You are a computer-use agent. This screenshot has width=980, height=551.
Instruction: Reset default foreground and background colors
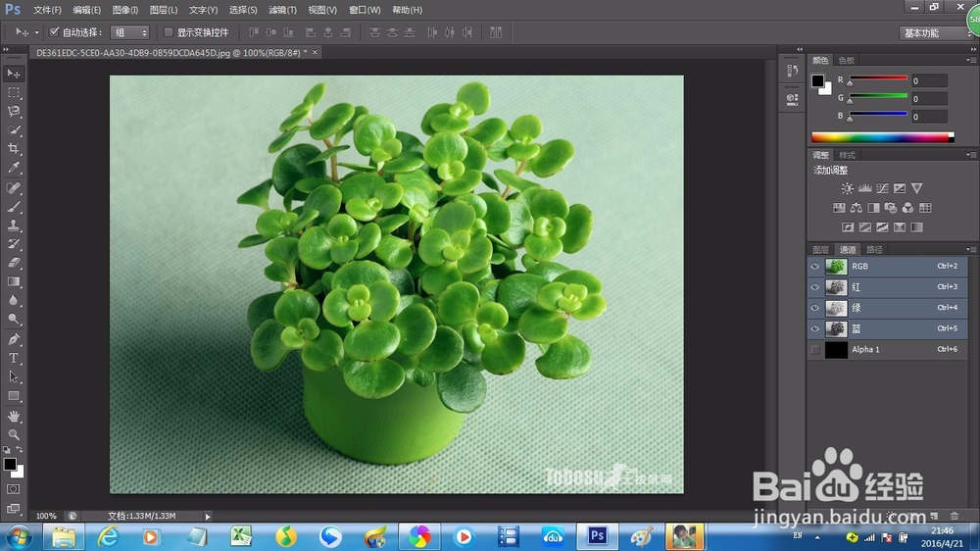pyautogui.click(x=6, y=450)
